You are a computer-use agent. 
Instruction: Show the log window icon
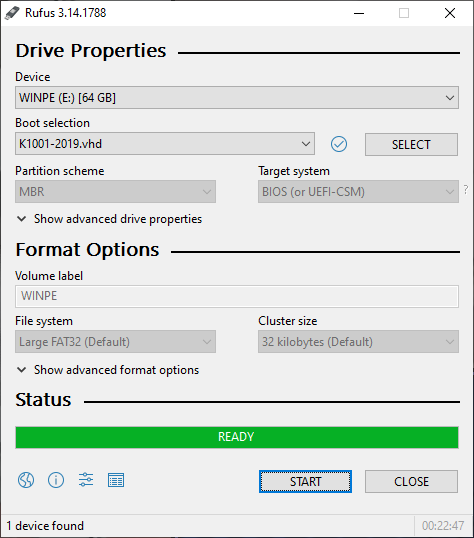pos(116,480)
